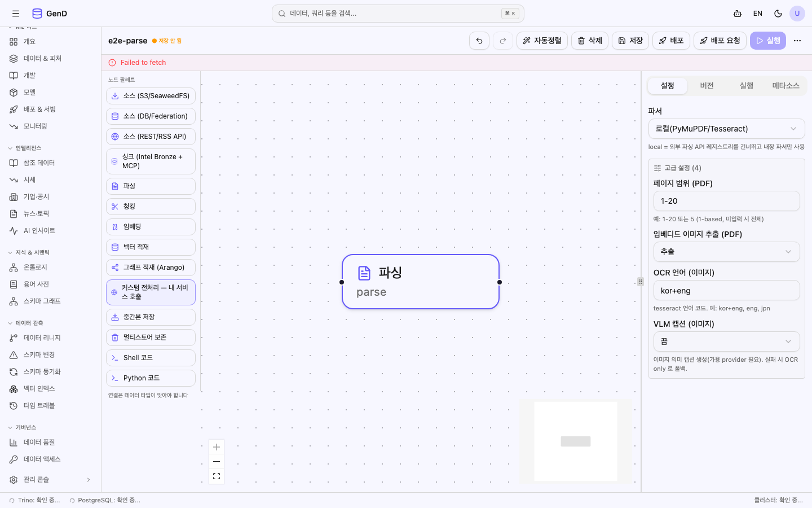
Task: Add 소스 (DB/Federation) node from palette
Action: tap(151, 116)
